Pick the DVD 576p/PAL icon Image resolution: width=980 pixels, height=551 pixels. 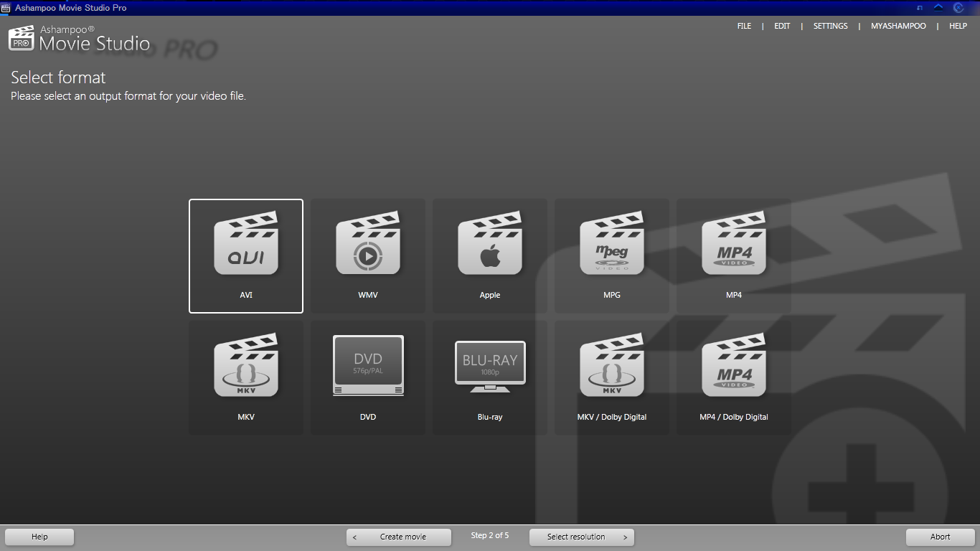point(368,365)
